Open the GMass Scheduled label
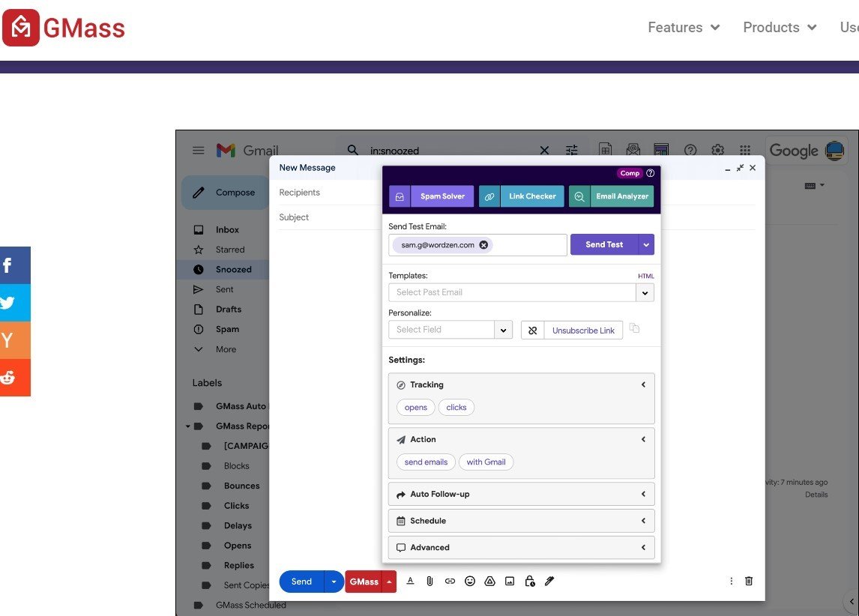 (250, 605)
